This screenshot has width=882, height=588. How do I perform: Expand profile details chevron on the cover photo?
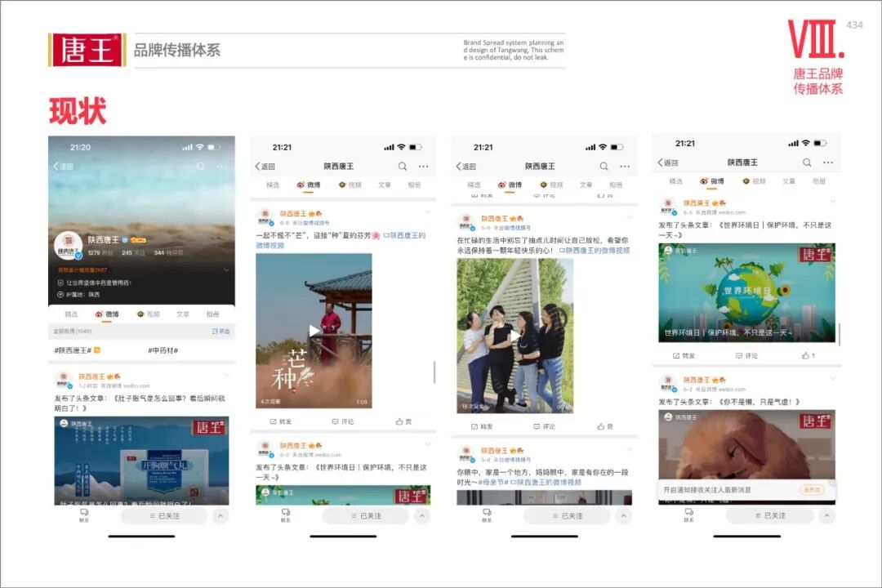[x=226, y=270]
